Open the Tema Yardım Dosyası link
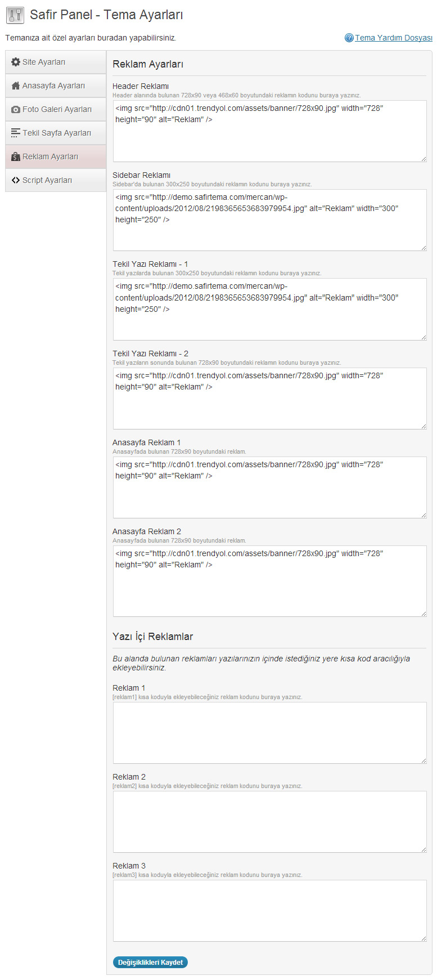 click(394, 38)
